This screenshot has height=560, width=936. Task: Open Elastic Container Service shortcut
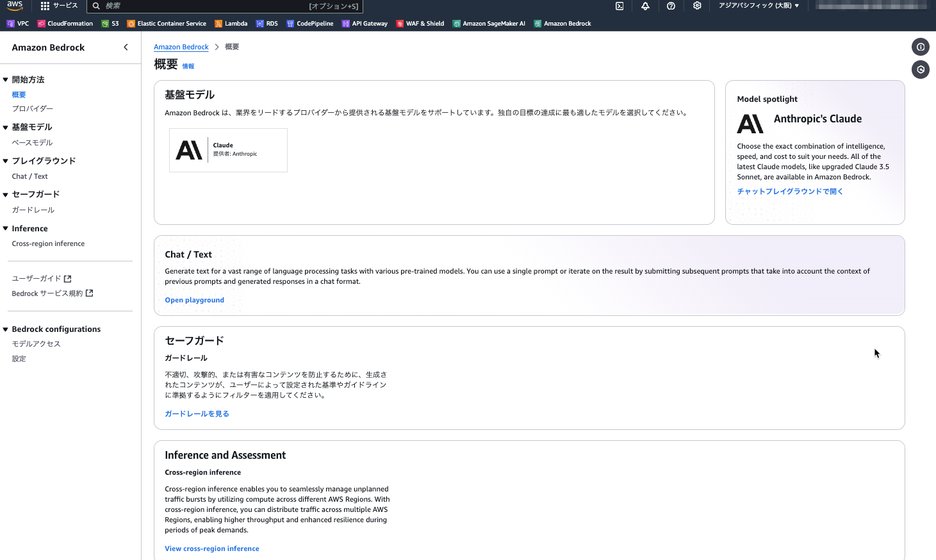click(x=167, y=24)
